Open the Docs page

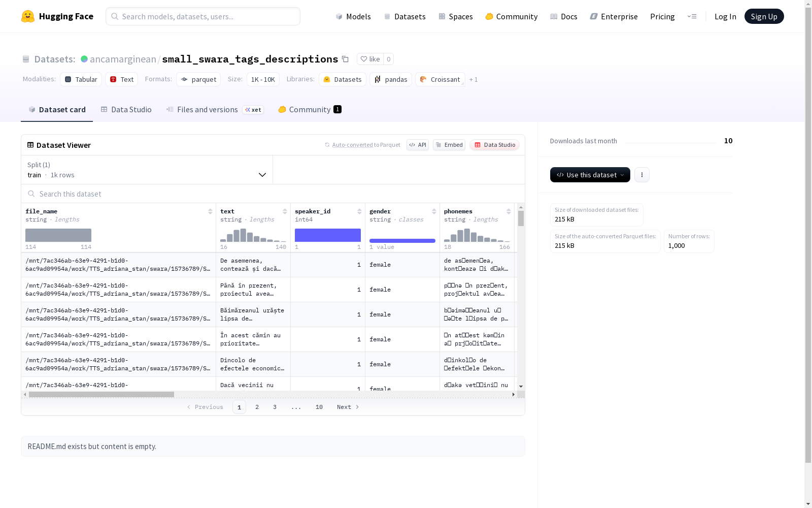pos(564,16)
